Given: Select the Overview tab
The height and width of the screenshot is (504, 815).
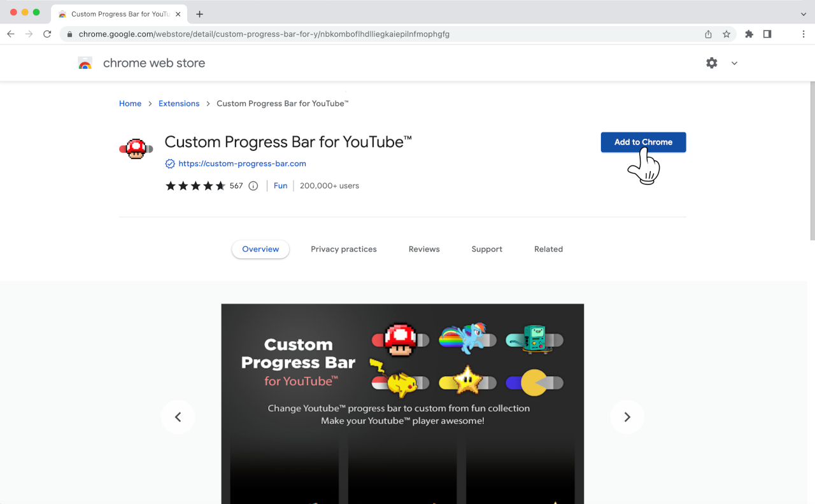Looking at the screenshot, I should point(260,249).
